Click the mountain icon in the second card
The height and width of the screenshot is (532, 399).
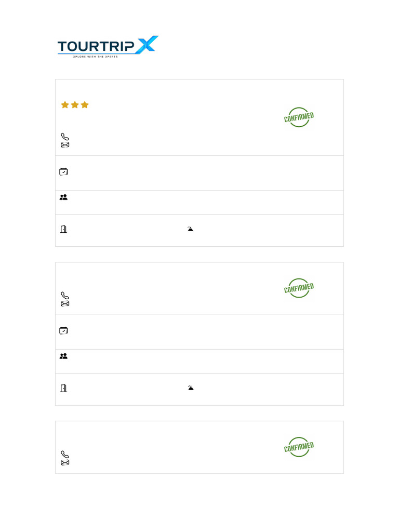(x=191, y=388)
